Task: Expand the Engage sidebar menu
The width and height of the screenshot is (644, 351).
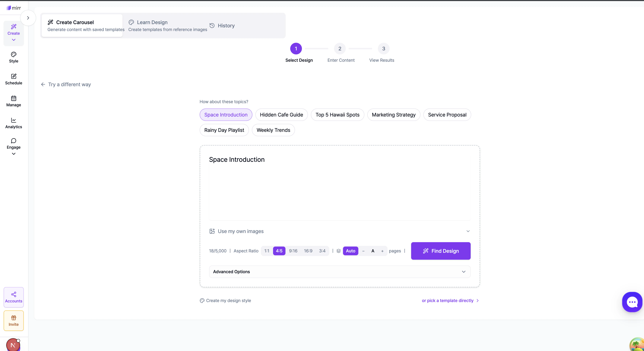Action: 14,147
